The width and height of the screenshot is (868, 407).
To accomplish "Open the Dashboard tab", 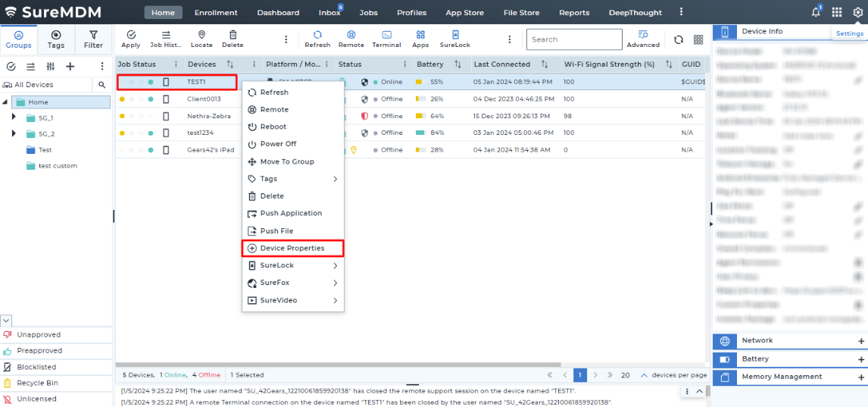I will click(278, 12).
